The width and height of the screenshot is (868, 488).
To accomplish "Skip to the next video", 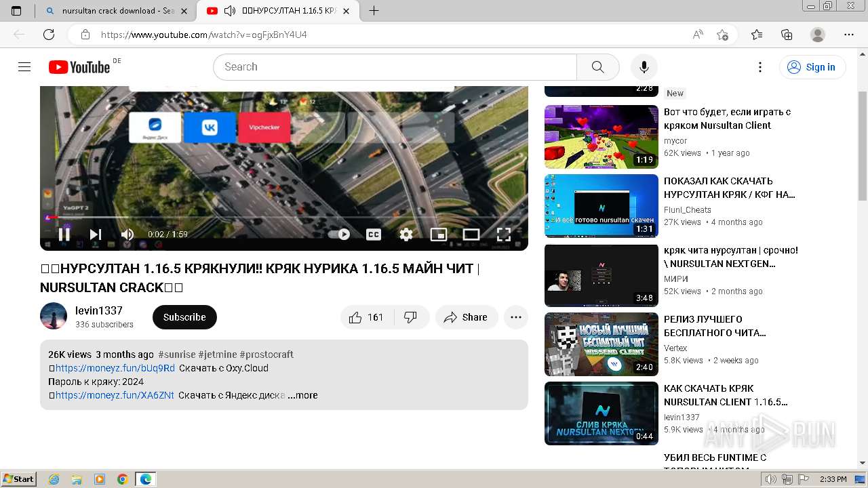I will (96, 235).
